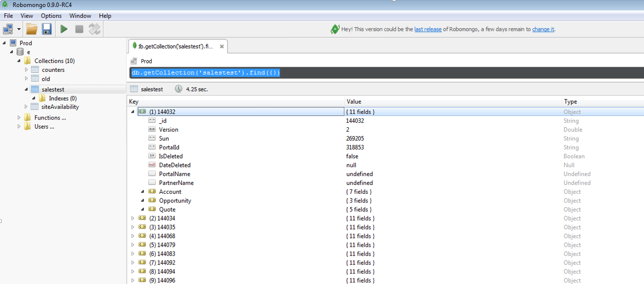Click into the query text editor field

[x=404, y=73]
